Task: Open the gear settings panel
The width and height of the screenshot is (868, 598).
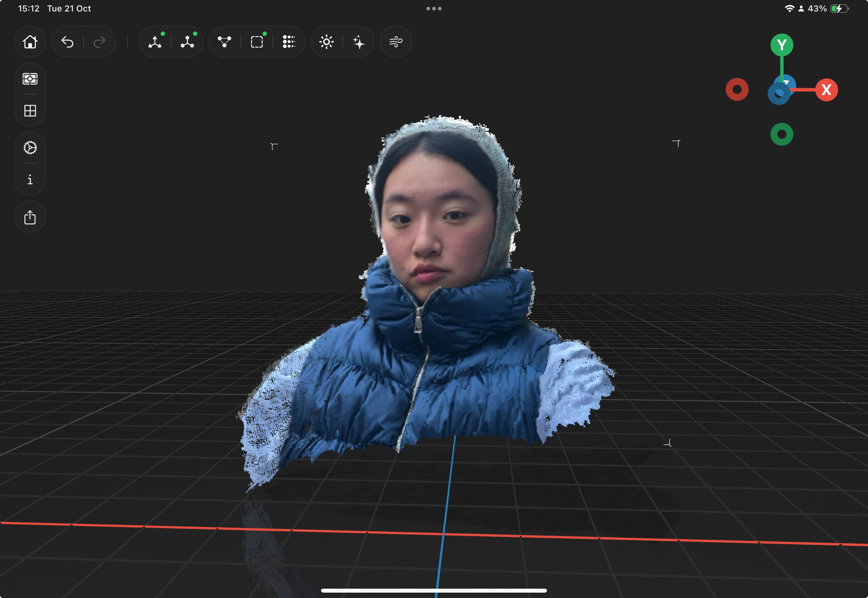Action: (x=30, y=148)
